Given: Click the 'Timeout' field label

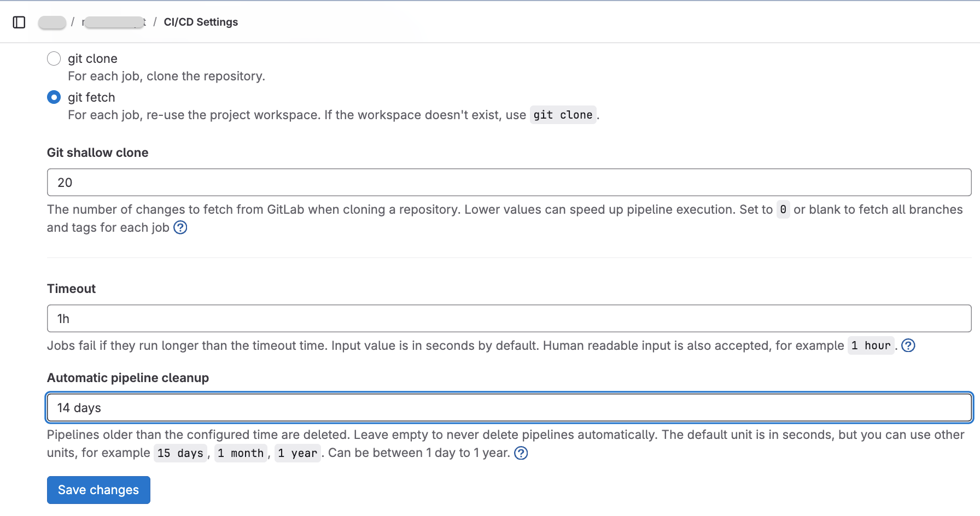Looking at the screenshot, I should [71, 289].
